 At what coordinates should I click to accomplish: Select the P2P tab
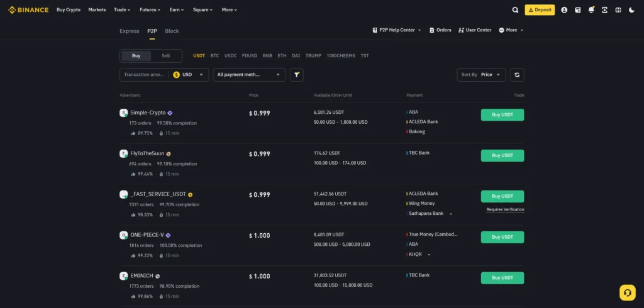pyautogui.click(x=152, y=31)
